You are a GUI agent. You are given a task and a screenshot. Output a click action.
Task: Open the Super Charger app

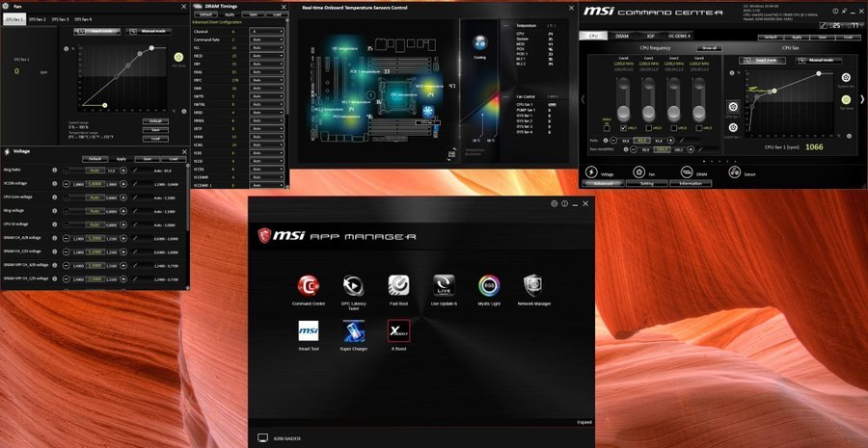click(353, 331)
